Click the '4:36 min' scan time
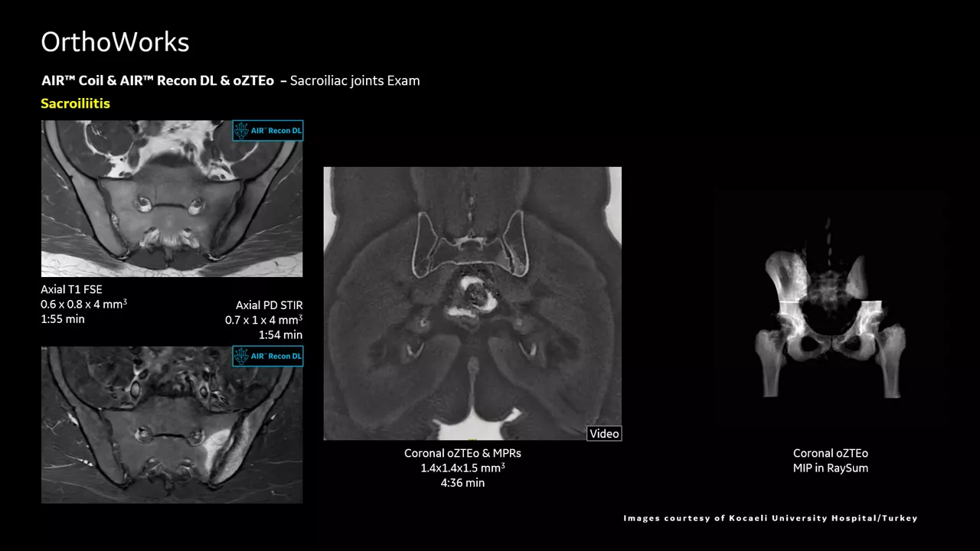The image size is (980, 551). pyautogui.click(x=462, y=483)
